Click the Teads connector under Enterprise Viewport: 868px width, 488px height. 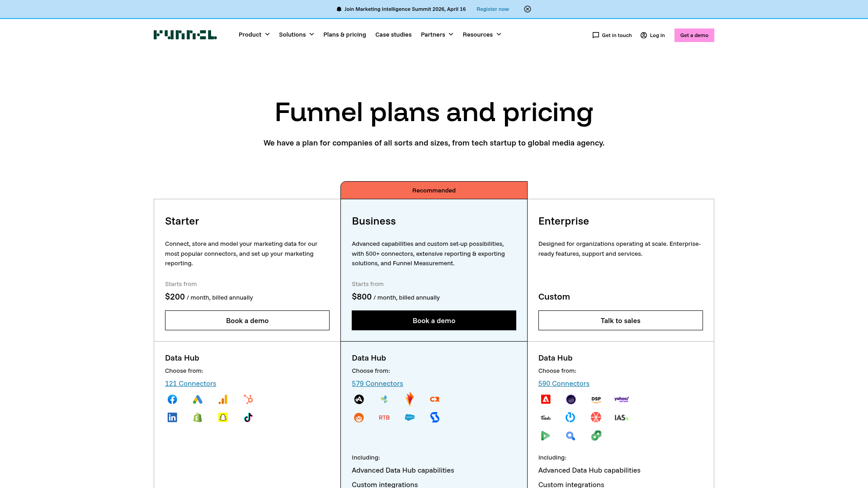(545, 418)
